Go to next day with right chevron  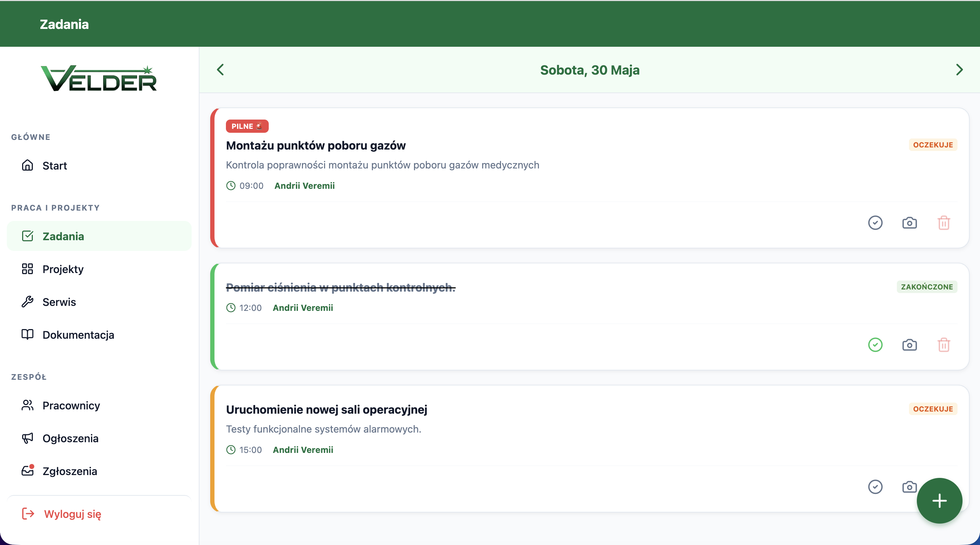[x=959, y=70]
